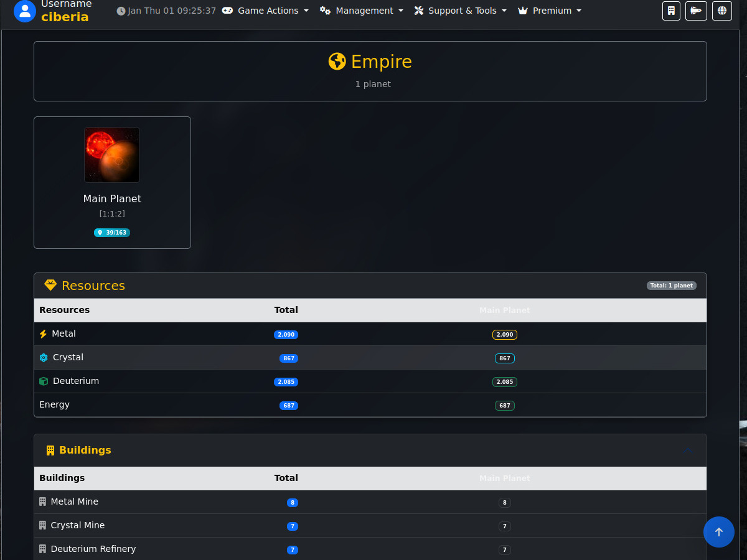Click the buildings shortcut icon in top bar

point(671,11)
